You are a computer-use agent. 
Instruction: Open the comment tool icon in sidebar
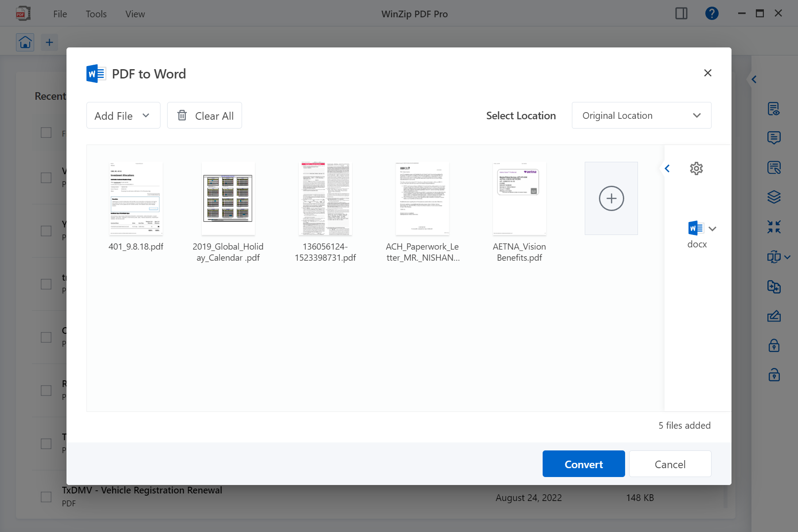(774, 138)
